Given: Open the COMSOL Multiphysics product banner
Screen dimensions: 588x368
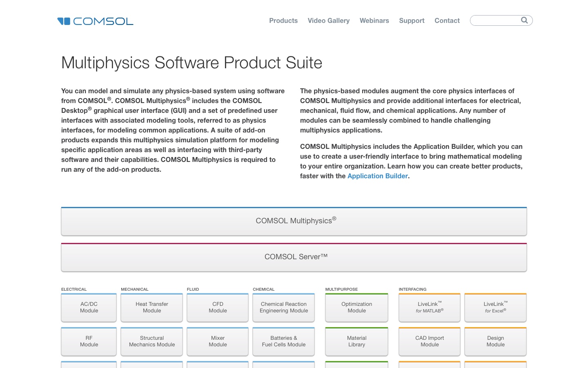Looking at the screenshot, I should (x=294, y=221).
